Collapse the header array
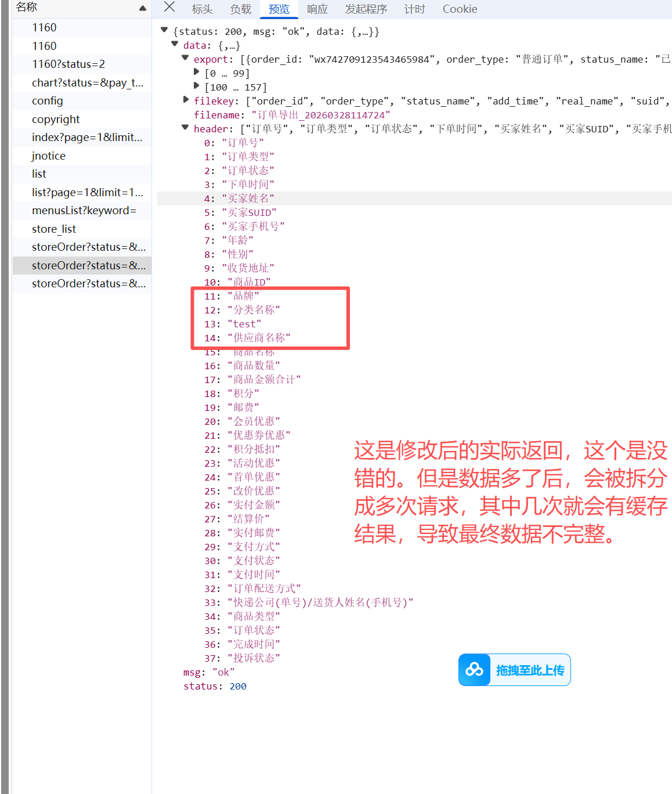The width and height of the screenshot is (672, 794). [x=185, y=128]
